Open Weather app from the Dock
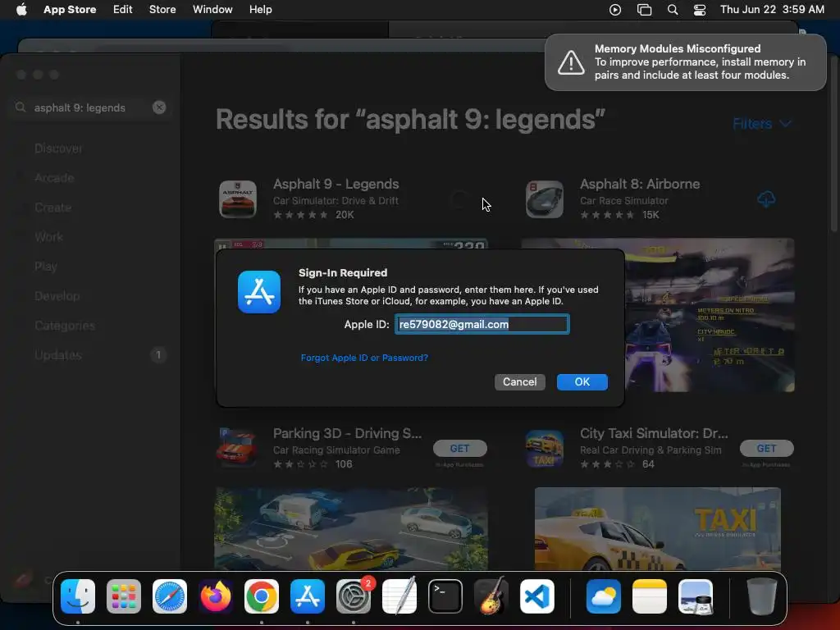Image resolution: width=840 pixels, height=630 pixels. pyautogui.click(x=604, y=596)
